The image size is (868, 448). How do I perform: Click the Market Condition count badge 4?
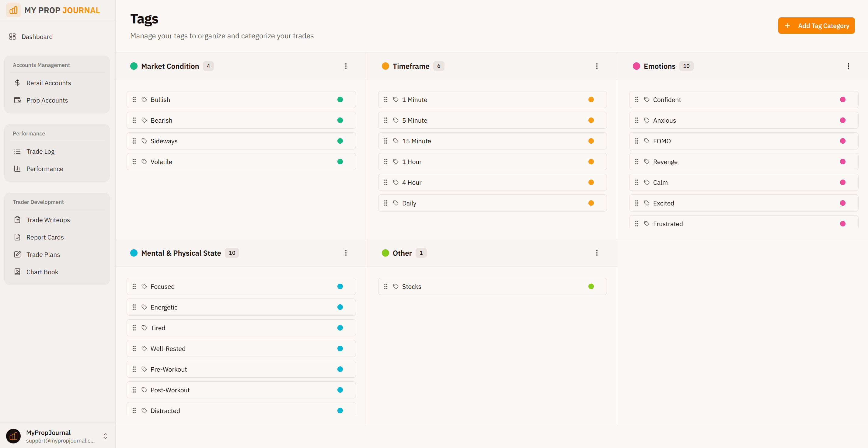(208, 66)
